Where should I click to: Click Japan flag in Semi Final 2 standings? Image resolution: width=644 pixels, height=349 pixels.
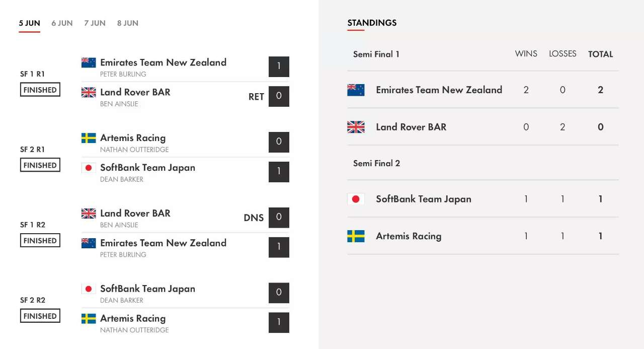pyautogui.click(x=356, y=199)
